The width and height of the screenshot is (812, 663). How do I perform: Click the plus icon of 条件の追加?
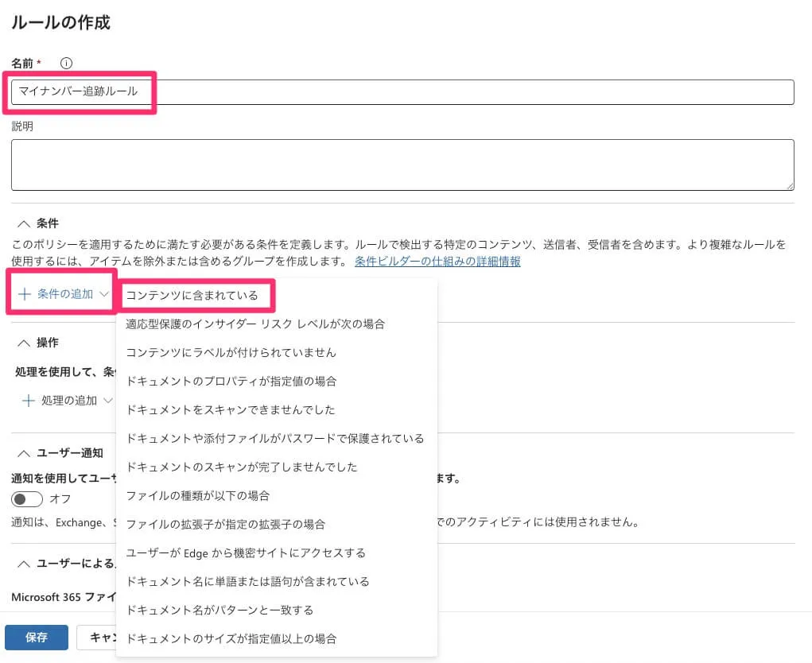point(25,294)
